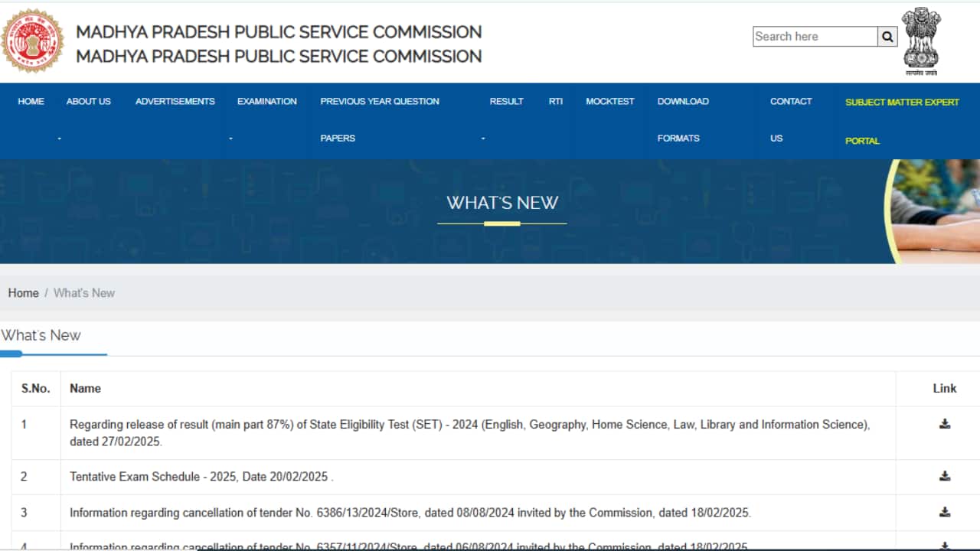Download the tender 6357/11/2024 cancellation notice
Screen dimensions: 980x551
tap(943, 545)
